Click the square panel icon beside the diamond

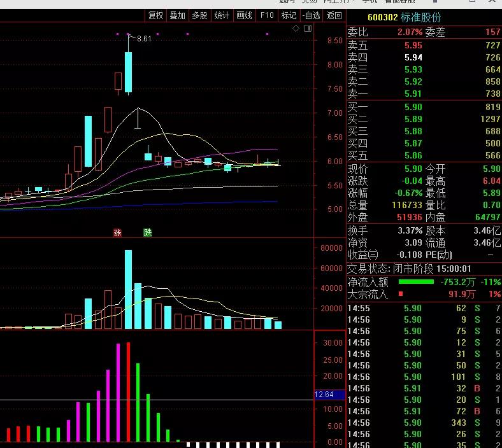308,29
